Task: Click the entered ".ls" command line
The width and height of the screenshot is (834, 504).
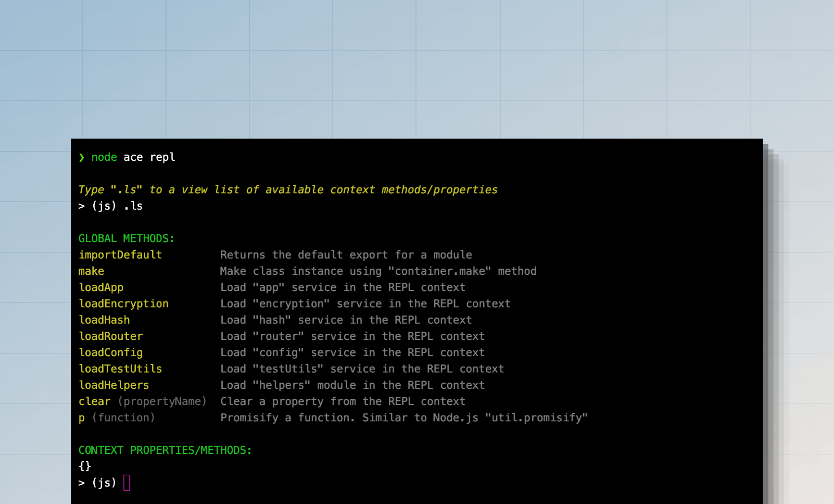Action: pos(110,206)
